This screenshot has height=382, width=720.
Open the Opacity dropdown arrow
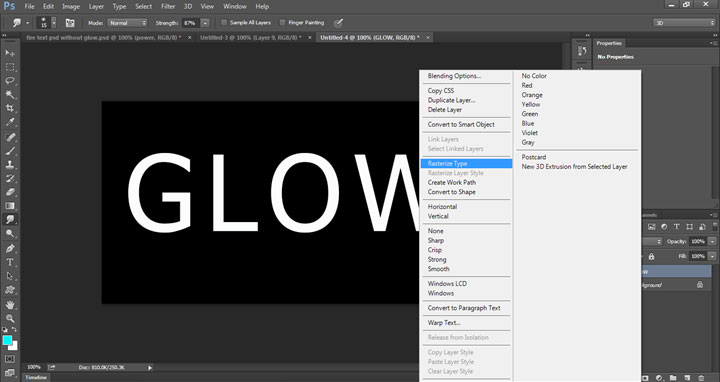[712, 242]
